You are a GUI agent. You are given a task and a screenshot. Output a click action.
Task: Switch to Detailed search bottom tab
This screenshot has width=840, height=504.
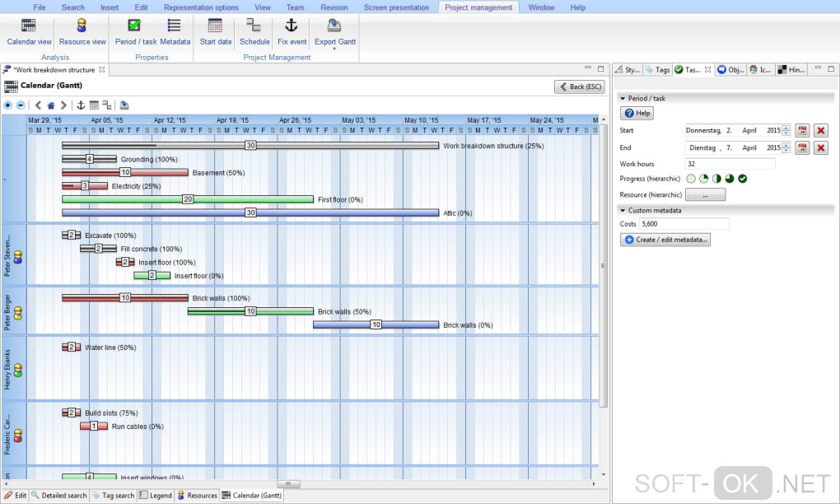tap(59, 496)
